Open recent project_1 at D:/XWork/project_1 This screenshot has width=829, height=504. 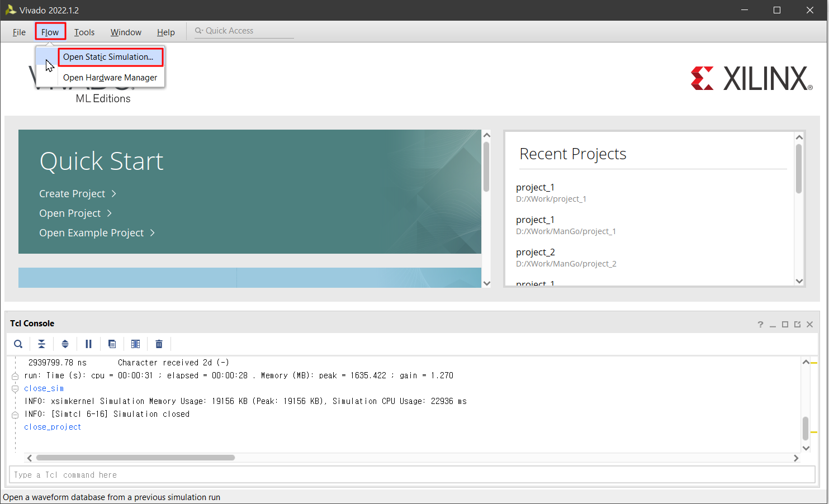(x=551, y=193)
